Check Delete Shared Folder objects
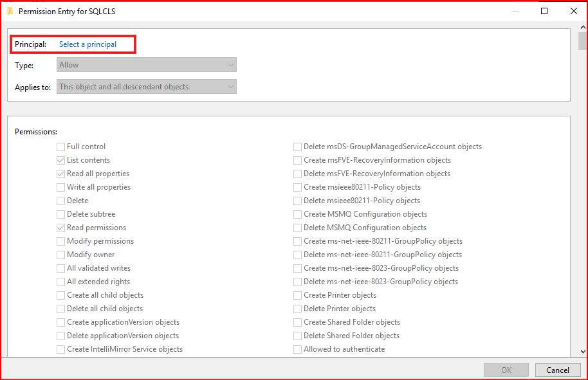This screenshot has width=588, height=380. [x=298, y=336]
